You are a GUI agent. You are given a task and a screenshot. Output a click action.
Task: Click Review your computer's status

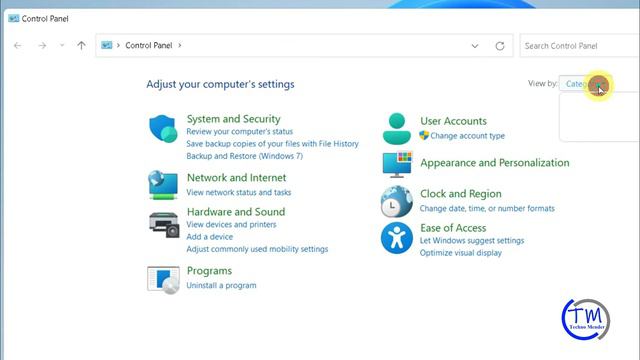[240, 131]
